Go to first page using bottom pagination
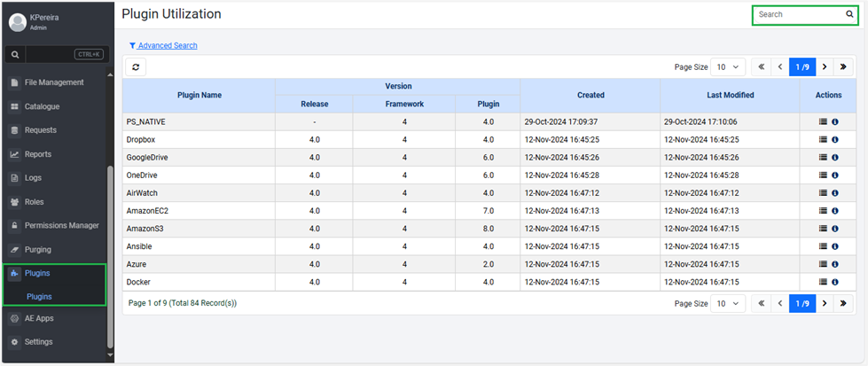 point(761,303)
